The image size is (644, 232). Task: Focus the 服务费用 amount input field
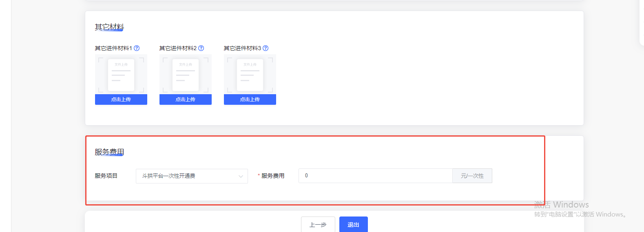[375, 176]
